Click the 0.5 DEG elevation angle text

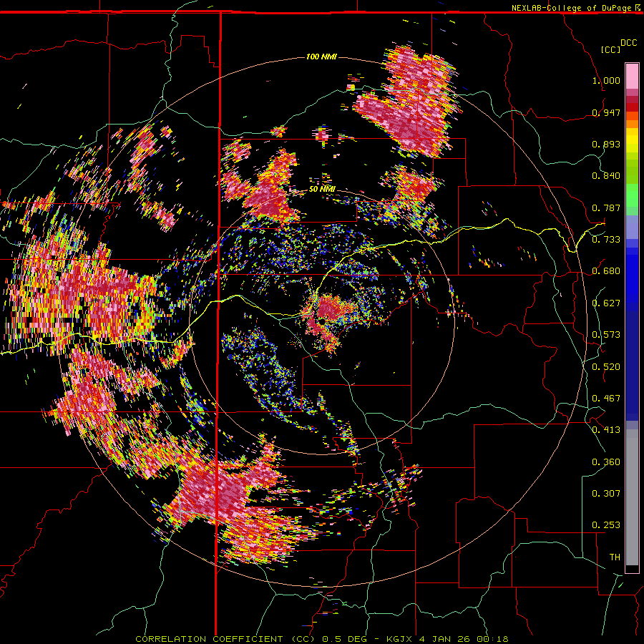(x=343, y=639)
